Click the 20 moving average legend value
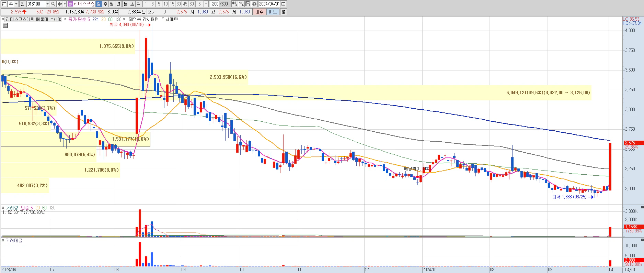644x273 pixels. (x=103, y=20)
